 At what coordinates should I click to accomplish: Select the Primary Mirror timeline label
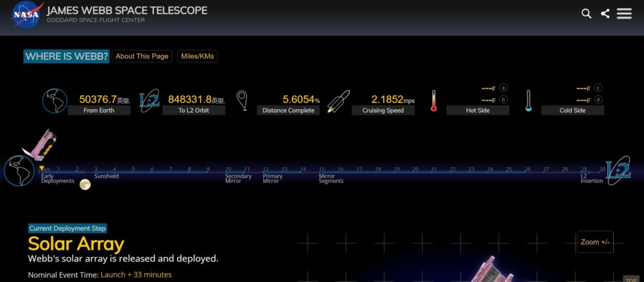(x=272, y=178)
